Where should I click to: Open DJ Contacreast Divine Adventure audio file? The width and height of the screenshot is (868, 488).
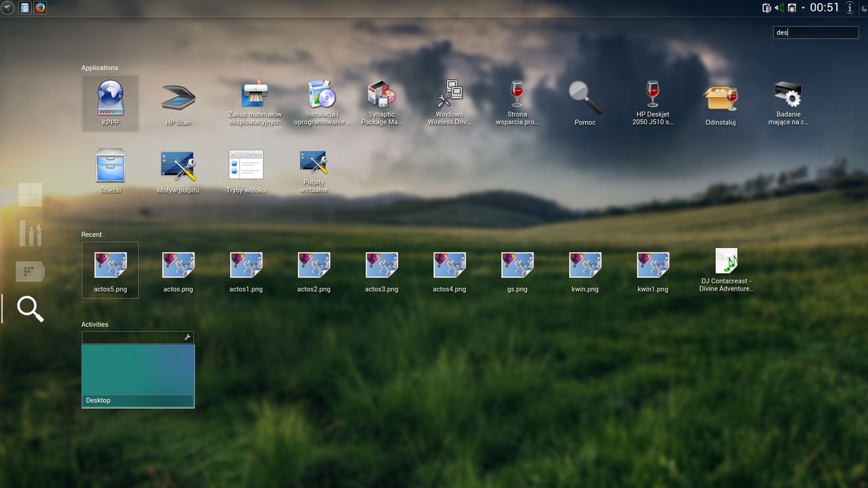(726, 269)
